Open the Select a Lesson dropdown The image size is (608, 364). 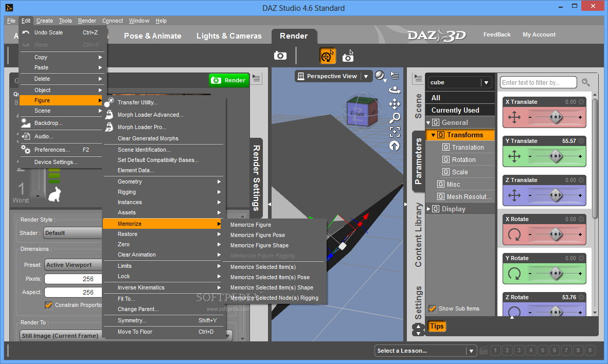pyautogui.click(x=471, y=351)
